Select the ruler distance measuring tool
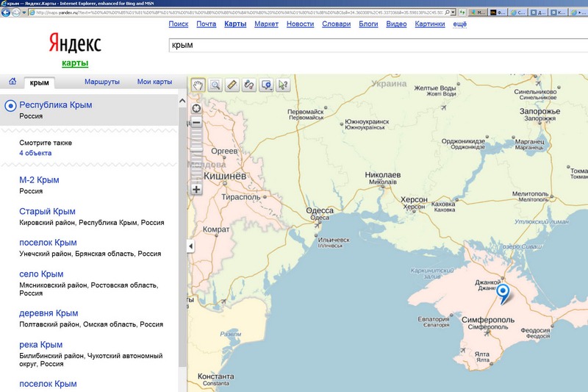 [232, 85]
